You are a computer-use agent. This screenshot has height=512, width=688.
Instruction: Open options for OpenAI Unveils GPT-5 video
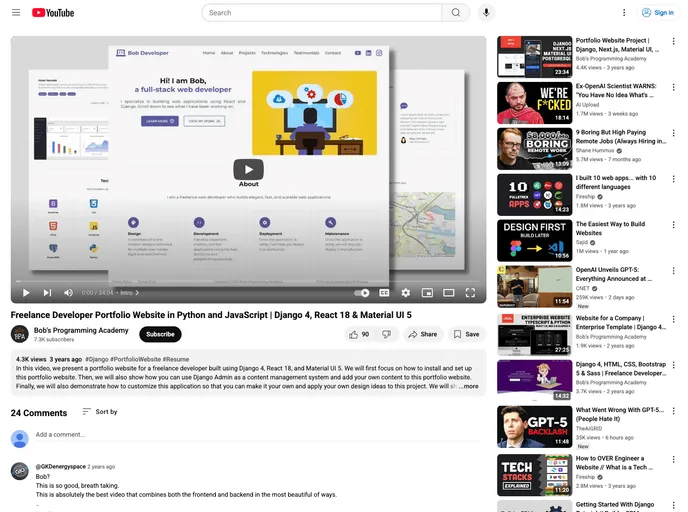pyautogui.click(x=674, y=271)
